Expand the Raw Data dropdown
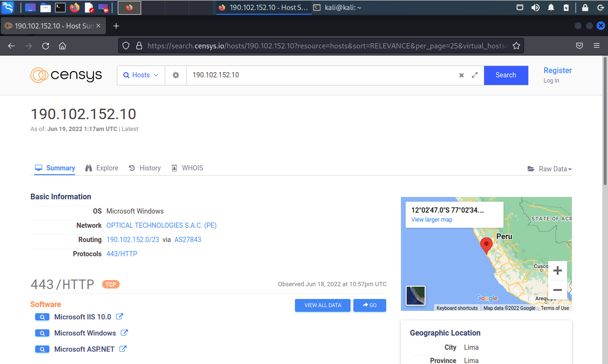Screen dimensions: 608x364 550,169
